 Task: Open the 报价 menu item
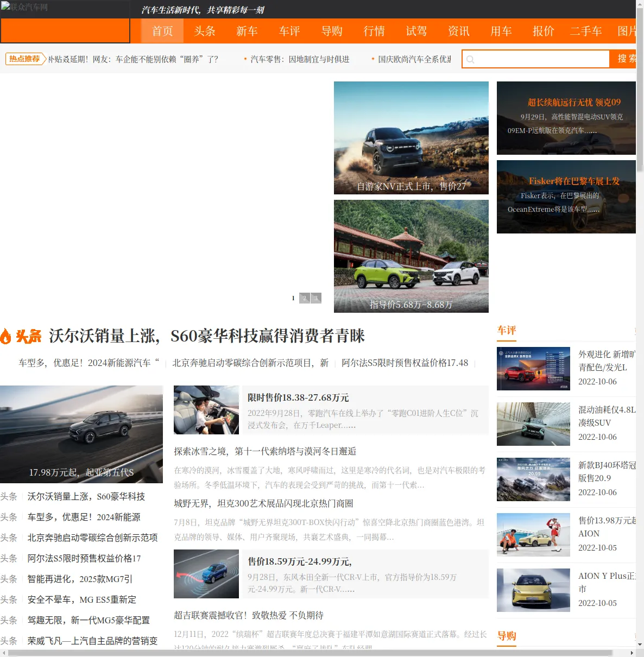[x=544, y=31]
